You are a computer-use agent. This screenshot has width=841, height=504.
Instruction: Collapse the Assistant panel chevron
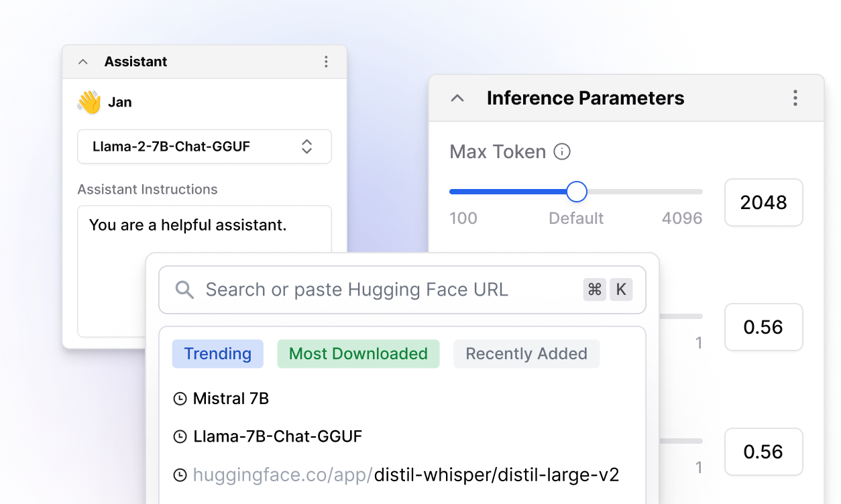(83, 62)
